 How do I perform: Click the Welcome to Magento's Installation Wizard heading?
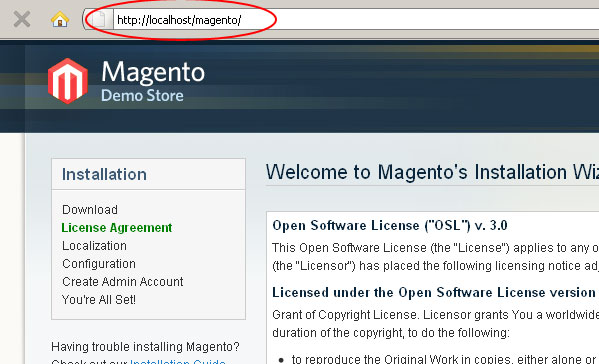[x=432, y=172]
